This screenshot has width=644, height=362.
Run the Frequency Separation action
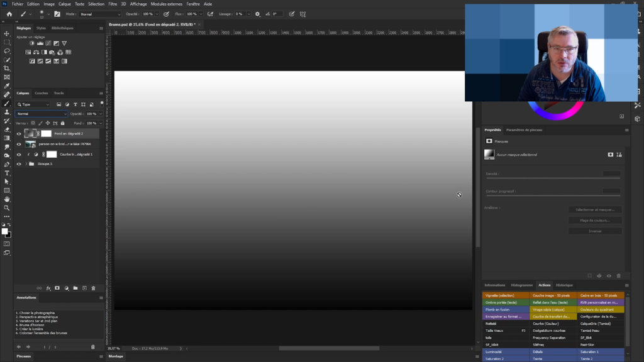coord(553,337)
